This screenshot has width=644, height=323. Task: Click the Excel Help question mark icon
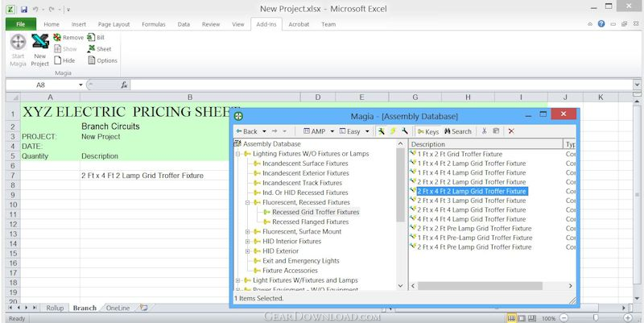[601, 24]
